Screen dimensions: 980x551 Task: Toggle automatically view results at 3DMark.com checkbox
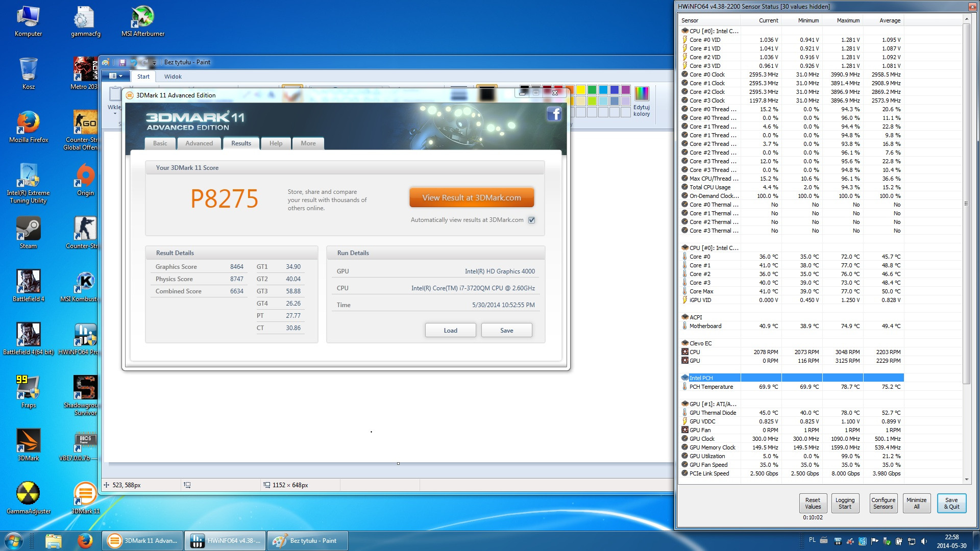coord(532,220)
